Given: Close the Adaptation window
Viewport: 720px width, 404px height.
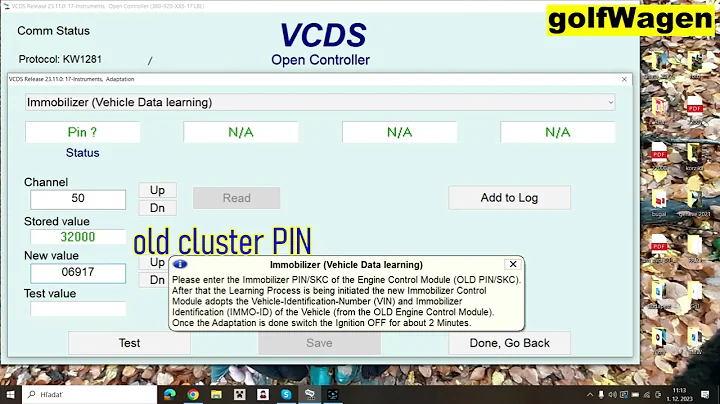Looking at the screenshot, I should (624, 79).
